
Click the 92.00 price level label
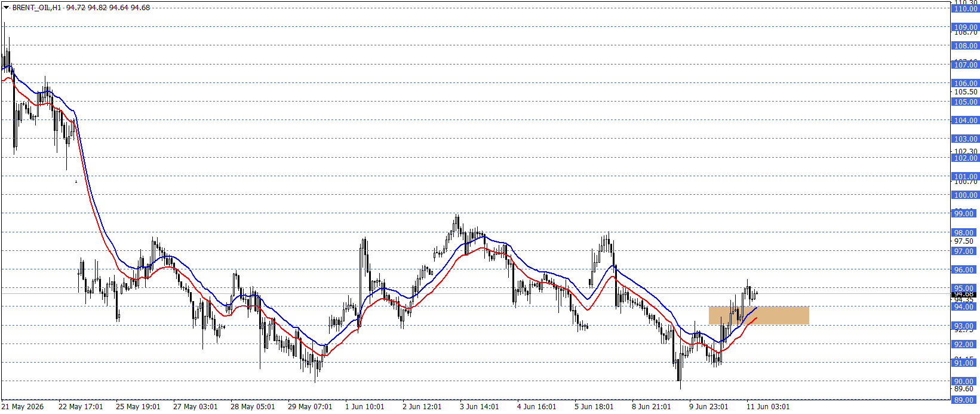click(965, 345)
